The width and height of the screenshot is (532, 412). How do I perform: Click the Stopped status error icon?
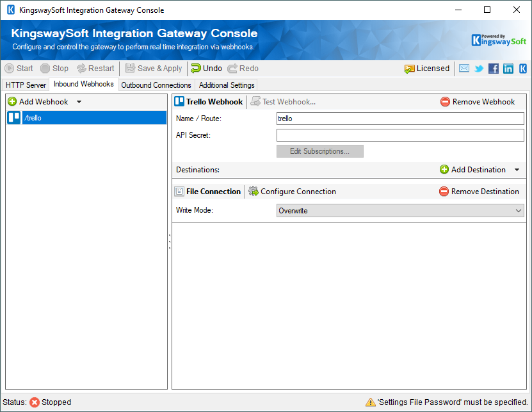tap(35, 402)
